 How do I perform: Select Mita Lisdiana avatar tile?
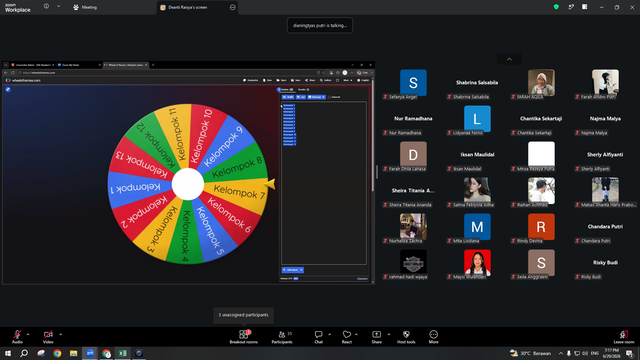pyautogui.click(x=477, y=227)
